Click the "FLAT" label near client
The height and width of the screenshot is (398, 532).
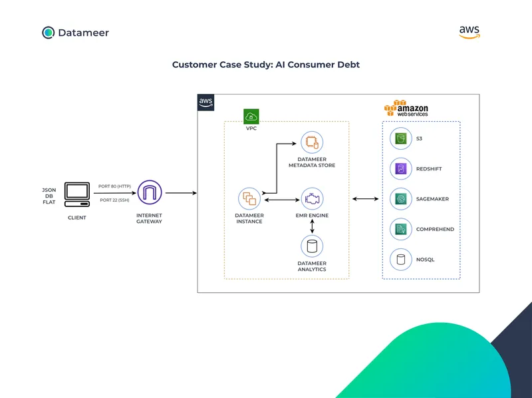[x=49, y=202]
